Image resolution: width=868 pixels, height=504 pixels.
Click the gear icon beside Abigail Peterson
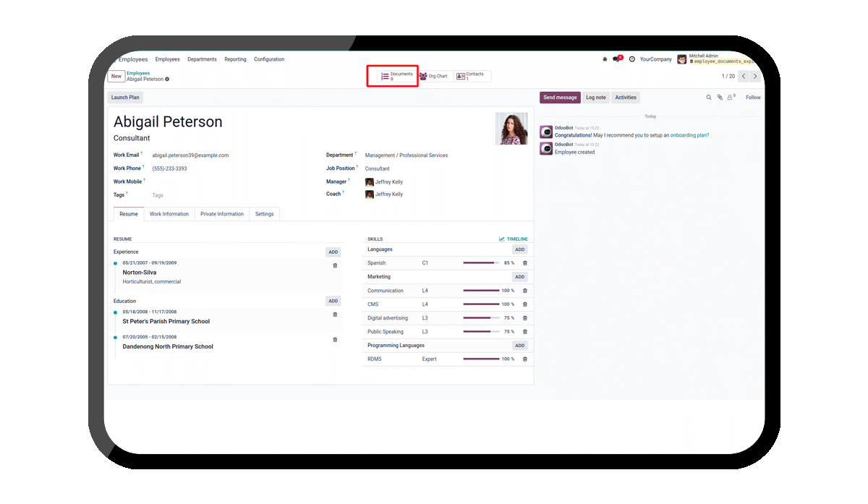coord(167,79)
